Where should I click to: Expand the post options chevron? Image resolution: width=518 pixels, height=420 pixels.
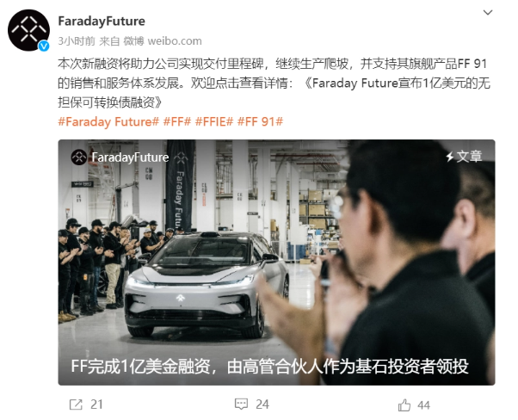coord(488,13)
